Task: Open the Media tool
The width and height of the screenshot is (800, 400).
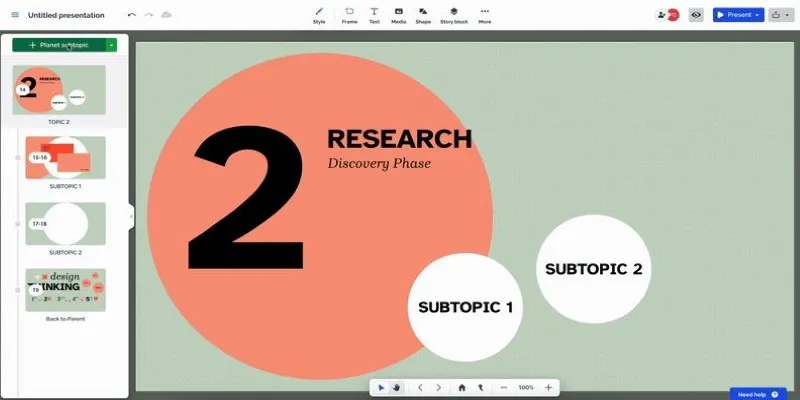Action: pyautogui.click(x=398, y=15)
